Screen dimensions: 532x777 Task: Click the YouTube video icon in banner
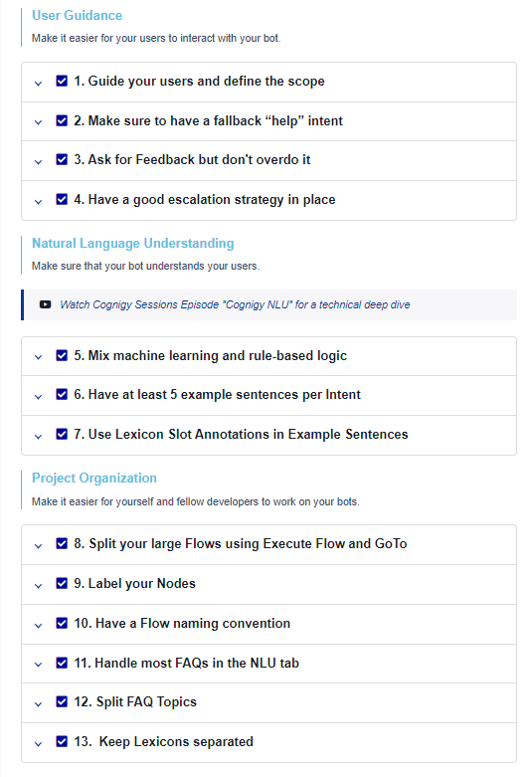pos(45,304)
